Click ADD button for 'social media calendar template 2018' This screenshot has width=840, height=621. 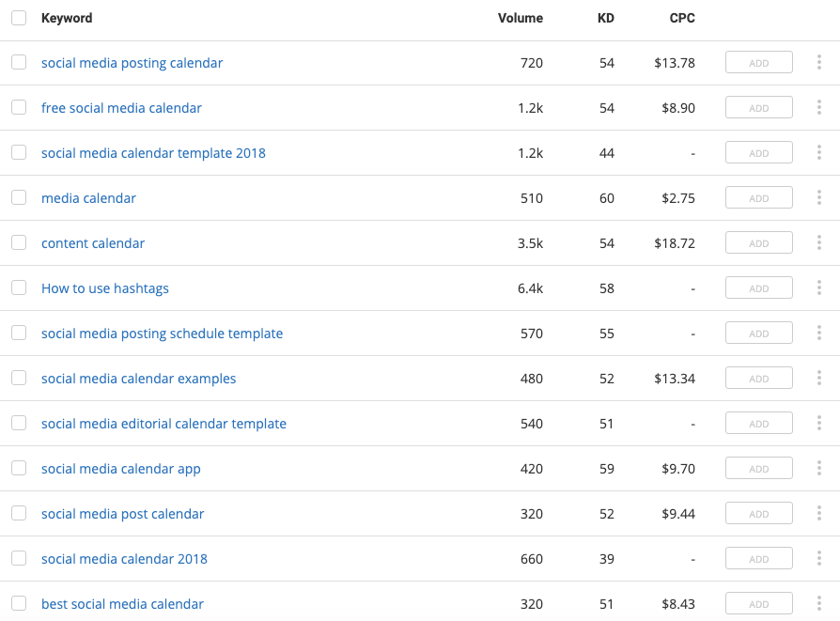pos(758,153)
